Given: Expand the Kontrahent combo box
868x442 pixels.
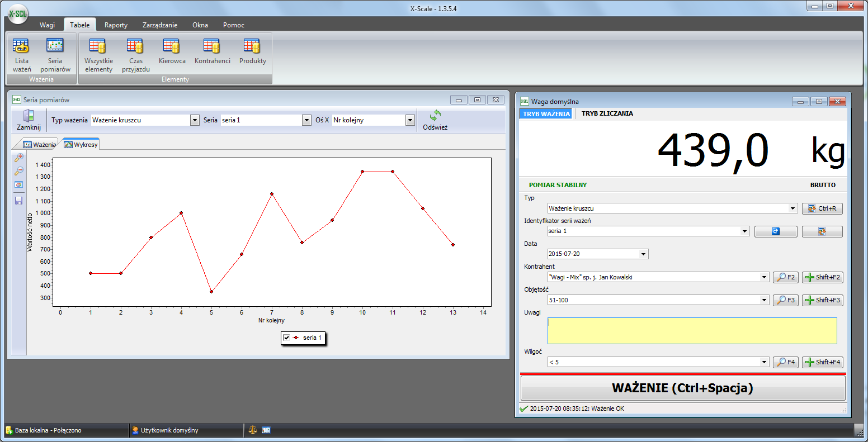Looking at the screenshot, I should point(765,277).
